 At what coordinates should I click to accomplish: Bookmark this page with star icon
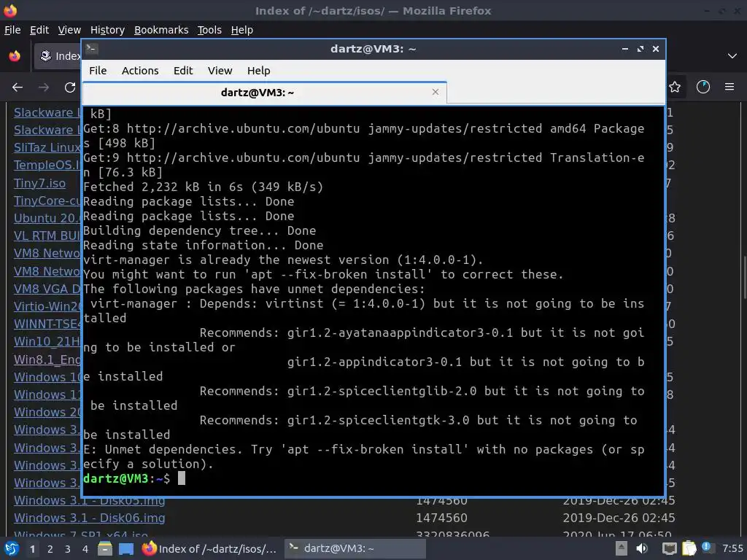675,87
